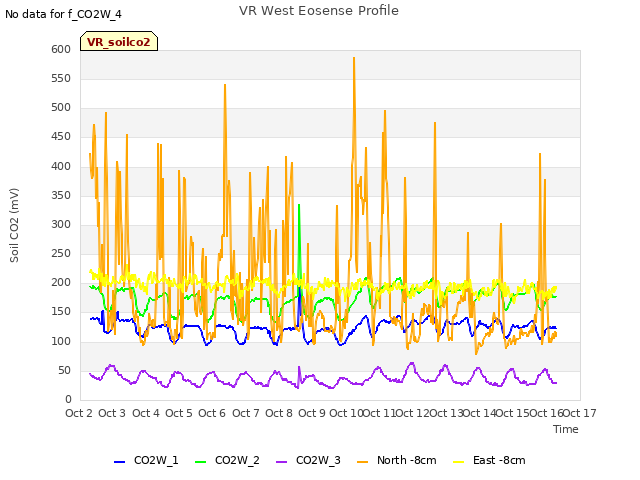
Task: Click the tallest orange peak near Oct 10
Action: coord(354,58)
